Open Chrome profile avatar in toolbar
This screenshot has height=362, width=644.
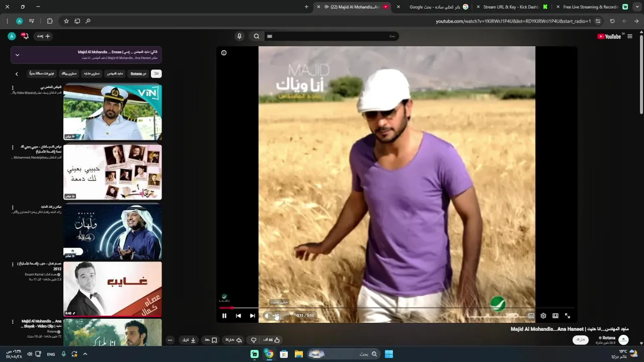click(x=19, y=21)
